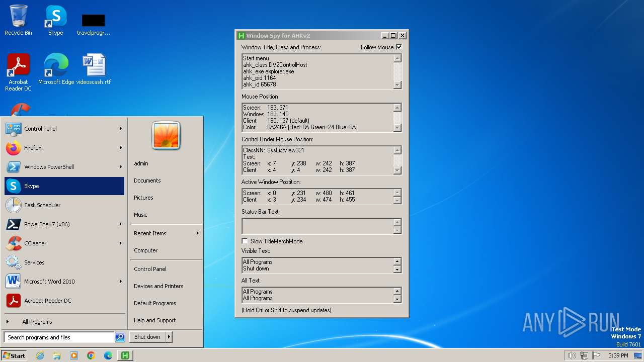Expand CCleaner submenu arrow
This screenshot has height=362, width=644.
(121, 243)
